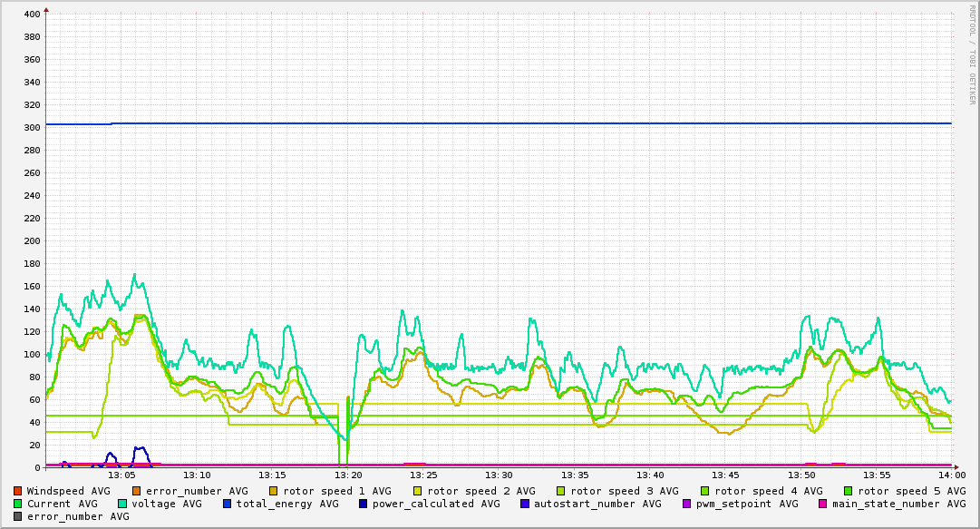Click the 'rotor speed 5 AVG' legend text
980x529 pixels.
(912, 492)
